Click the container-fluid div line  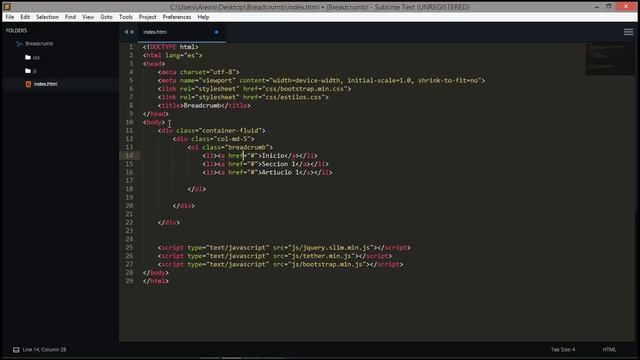click(x=211, y=131)
